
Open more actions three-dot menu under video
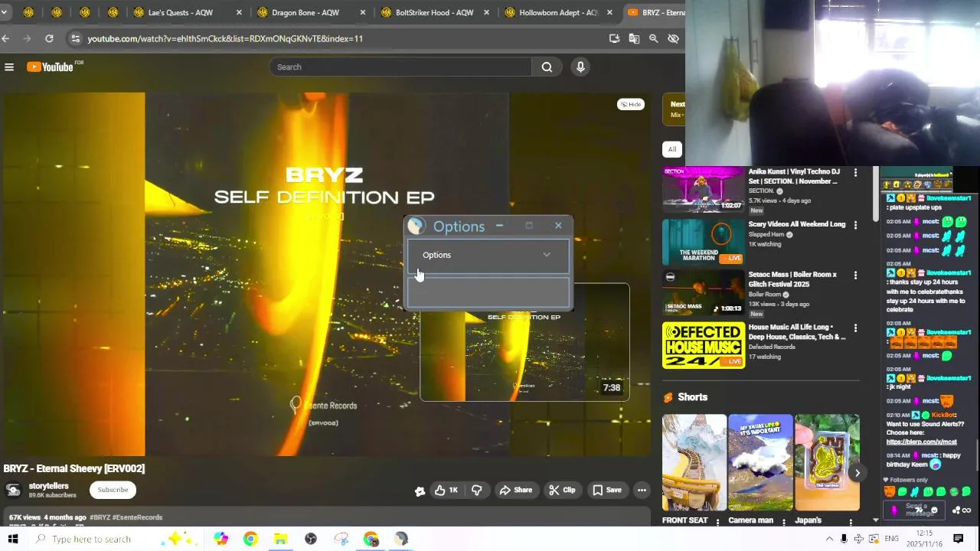click(x=642, y=490)
